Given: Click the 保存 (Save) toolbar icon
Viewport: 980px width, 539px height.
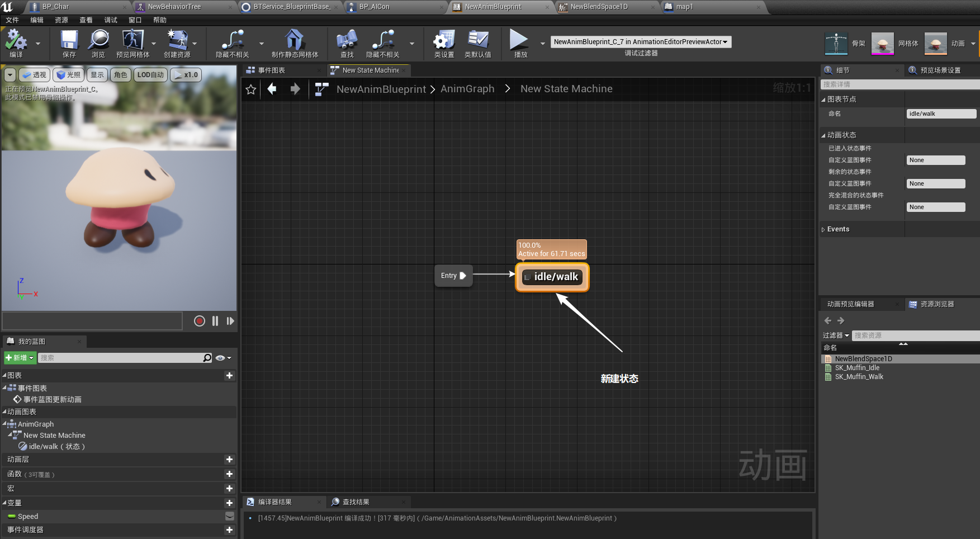Looking at the screenshot, I should pos(69,44).
